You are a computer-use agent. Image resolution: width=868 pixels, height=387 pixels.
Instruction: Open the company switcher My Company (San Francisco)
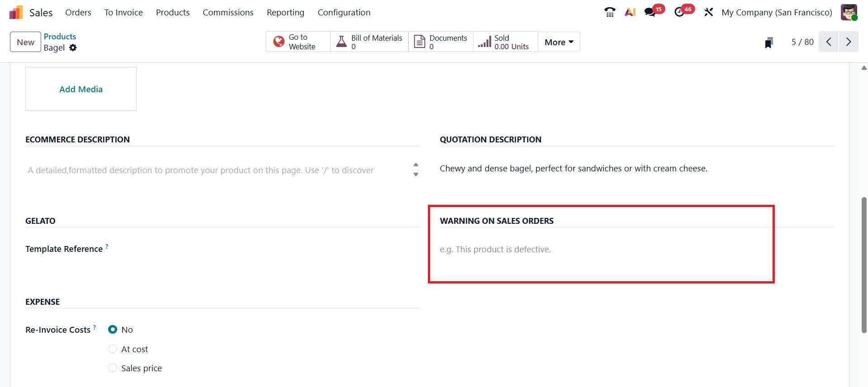[777, 12]
